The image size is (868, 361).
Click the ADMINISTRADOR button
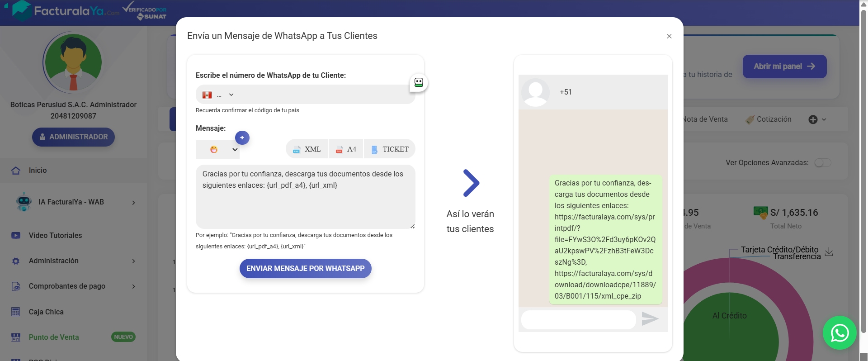coord(73,137)
